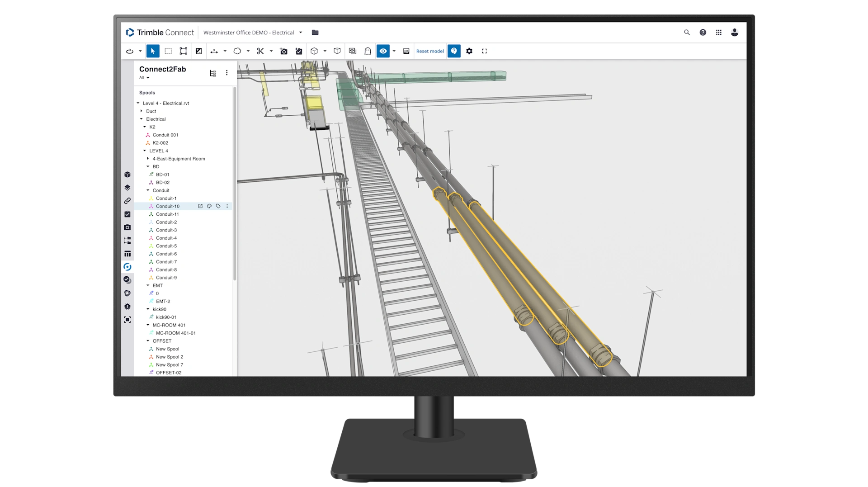Screen dimensions: 868x487
Task: Open the Organizer tree panel icon
Action: (x=127, y=241)
